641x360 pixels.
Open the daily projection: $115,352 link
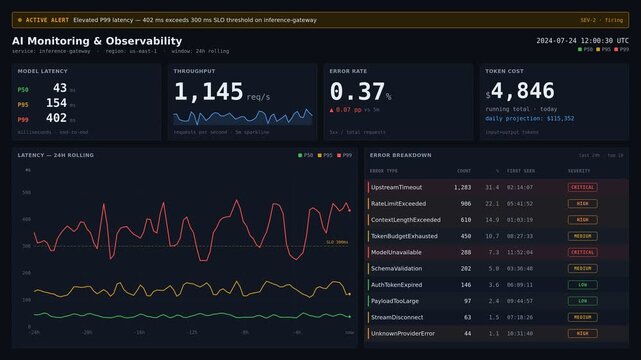(x=530, y=119)
